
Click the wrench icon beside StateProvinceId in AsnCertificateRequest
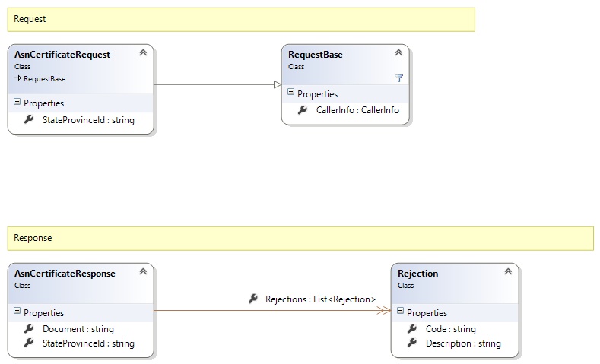tap(29, 119)
